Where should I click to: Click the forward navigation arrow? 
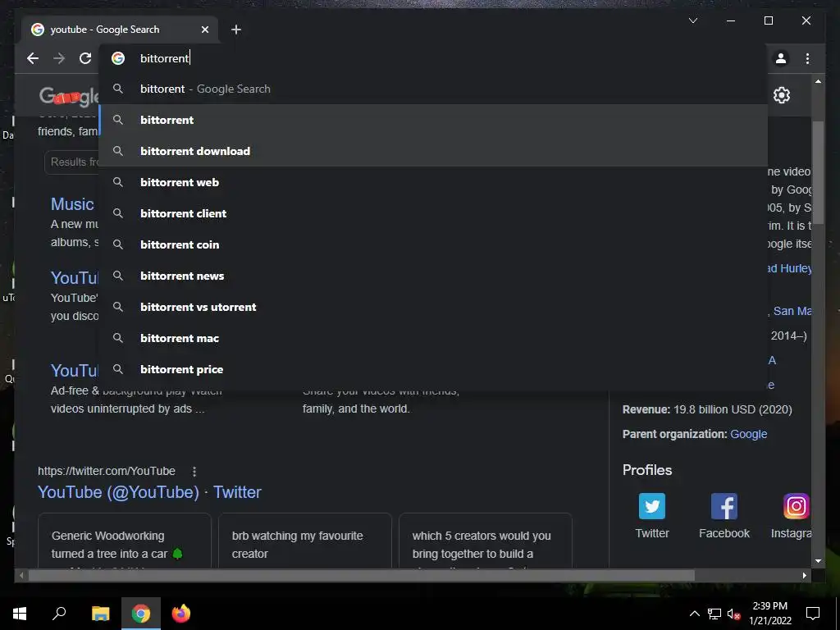[x=59, y=58]
